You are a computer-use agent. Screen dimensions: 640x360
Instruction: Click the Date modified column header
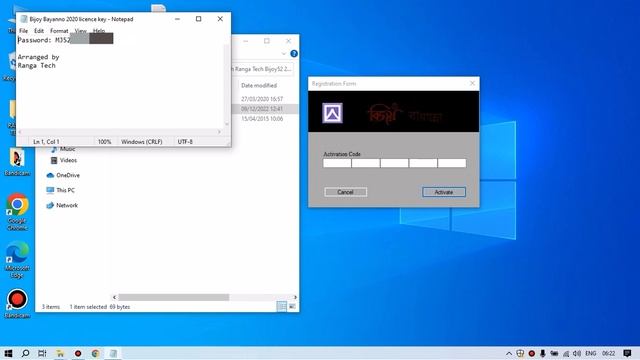pyautogui.click(x=259, y=85)
